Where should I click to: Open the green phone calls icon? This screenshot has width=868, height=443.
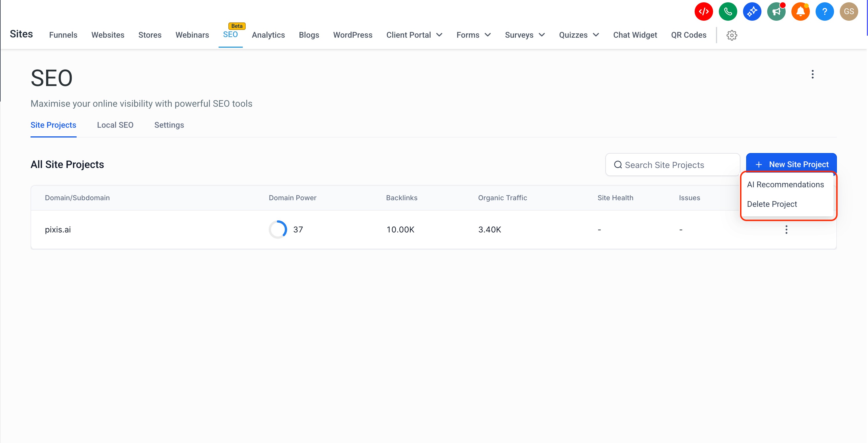coord(728,11)
